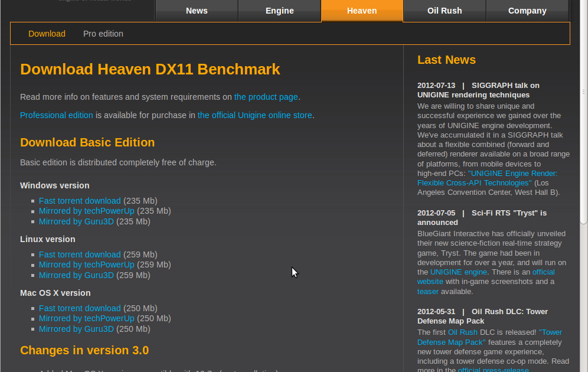Open the Professional edition link
The image size is (588, 372).
click(x=56, y=115)
